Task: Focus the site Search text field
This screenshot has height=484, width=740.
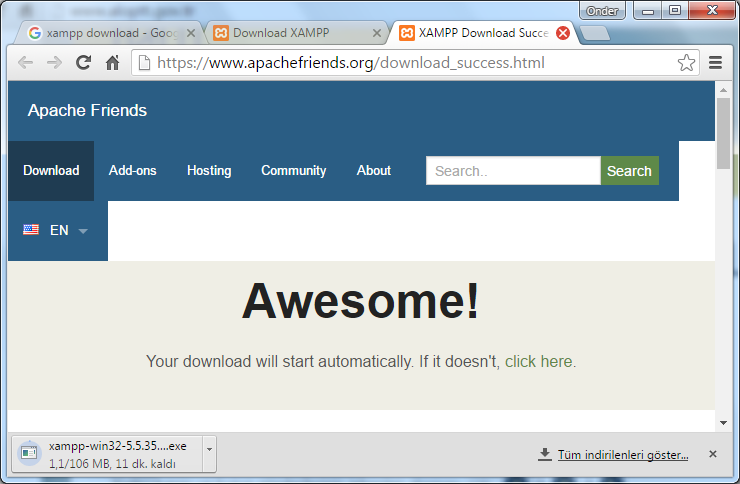Action: click(513, 171)
